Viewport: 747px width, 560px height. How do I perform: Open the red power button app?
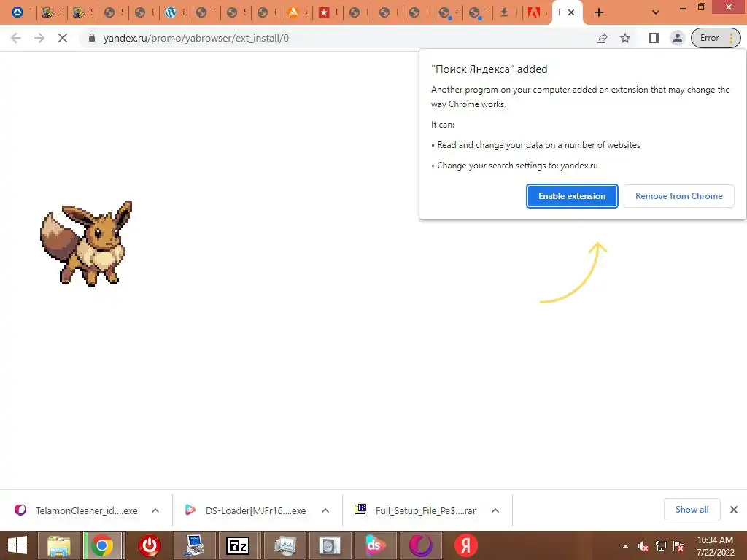(150, 545)
